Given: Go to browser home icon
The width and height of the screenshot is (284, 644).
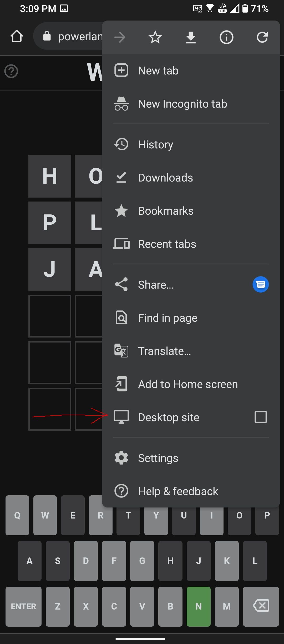Looking at the screenshot, I should pyautogui.click(x=17, y=36).
